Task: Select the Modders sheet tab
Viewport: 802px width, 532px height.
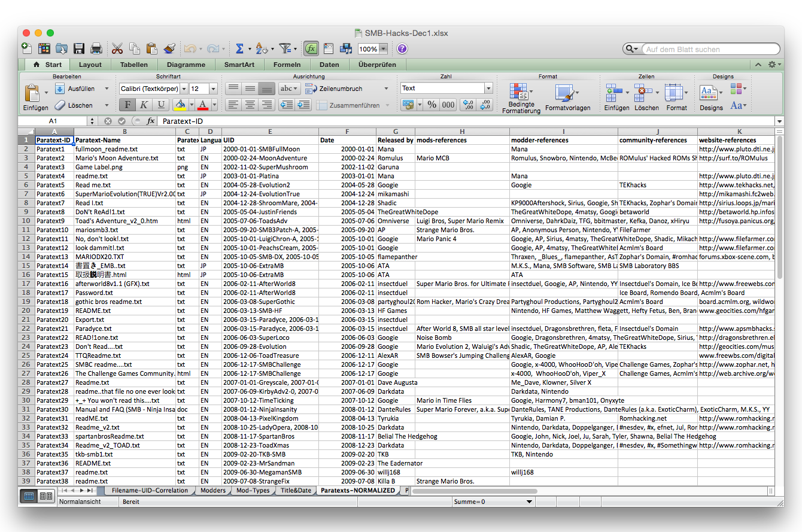Action: point(214,490)
